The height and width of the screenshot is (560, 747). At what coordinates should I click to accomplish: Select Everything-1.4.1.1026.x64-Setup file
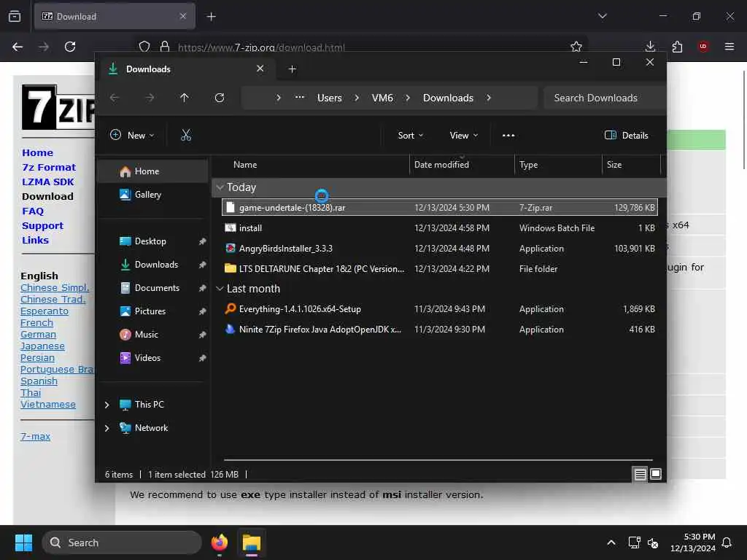[x=439, y=309]
